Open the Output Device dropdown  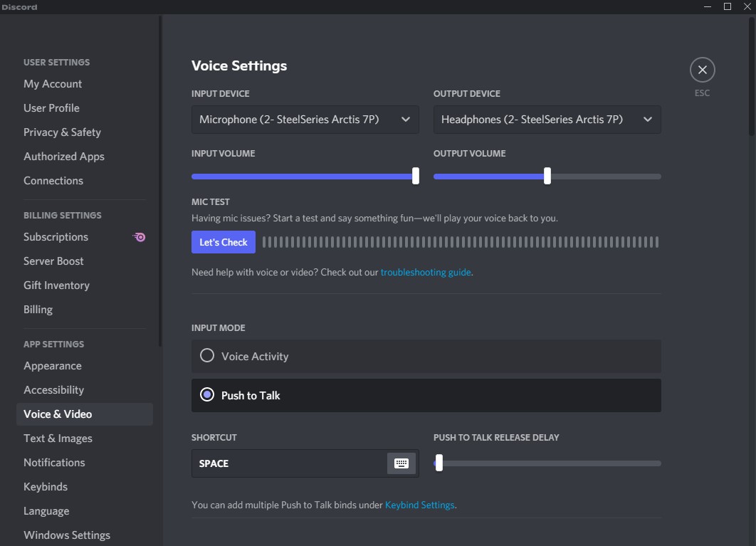[547, 119]
